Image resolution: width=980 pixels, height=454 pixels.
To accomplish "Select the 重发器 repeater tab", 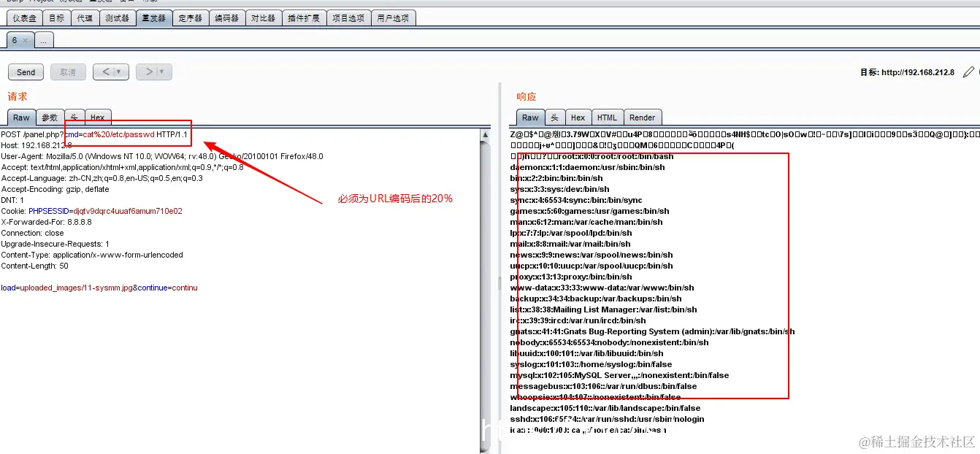I will tap(154, 18).
